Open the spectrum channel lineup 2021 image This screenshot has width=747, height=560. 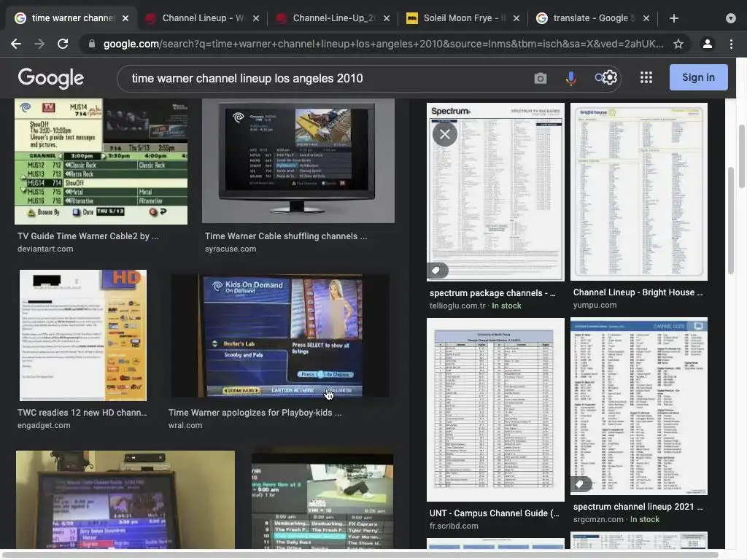pos(639,406)
